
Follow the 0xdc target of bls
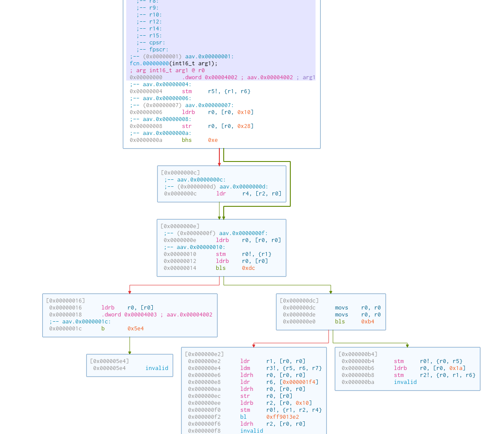[x=248, y=268]
